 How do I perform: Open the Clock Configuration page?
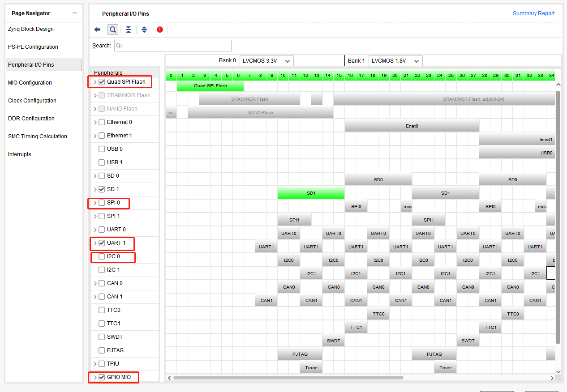pos(32,101)
